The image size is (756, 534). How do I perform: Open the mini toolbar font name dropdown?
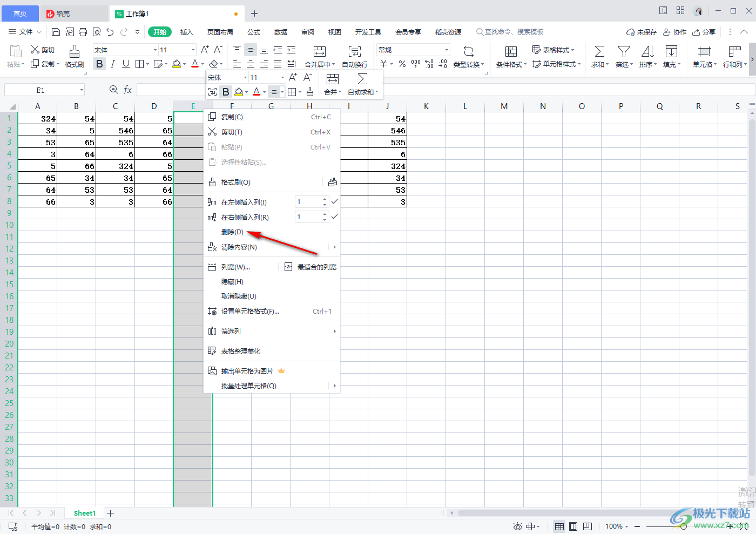[x=245, y=77]
